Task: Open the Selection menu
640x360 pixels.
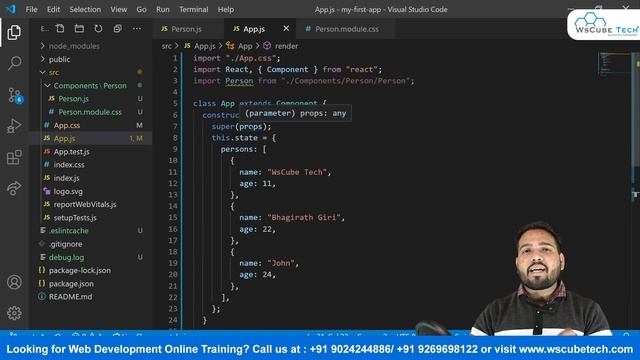Action: pyautogui.click(x=85, y=9)
